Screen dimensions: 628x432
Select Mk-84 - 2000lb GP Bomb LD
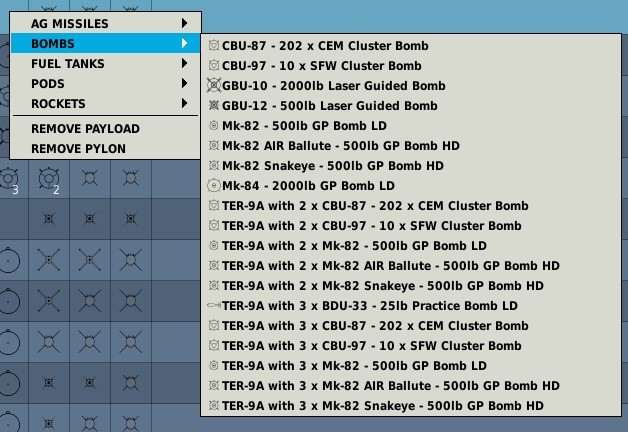point(411,186)
